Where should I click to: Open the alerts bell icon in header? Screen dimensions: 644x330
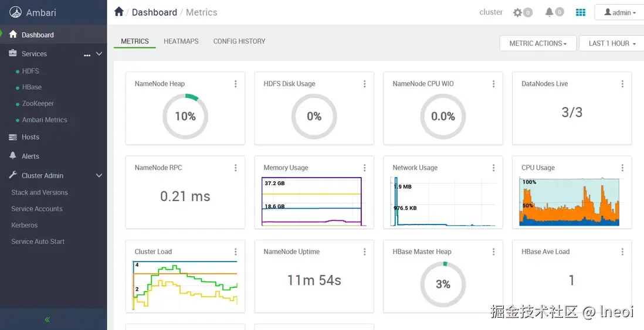550,12
